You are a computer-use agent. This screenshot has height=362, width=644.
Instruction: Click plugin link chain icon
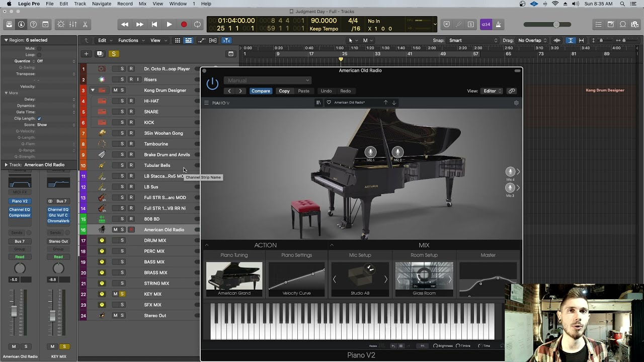512,91
